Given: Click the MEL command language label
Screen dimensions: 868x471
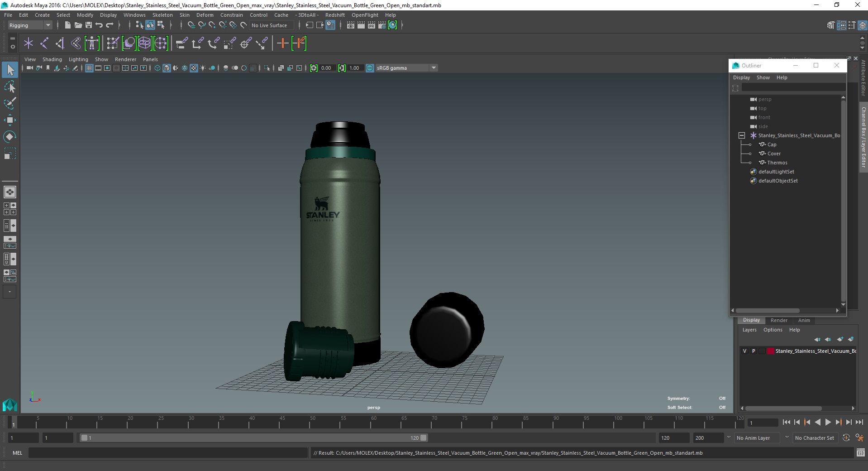Looking at the screenshot, I should pos(17,453).
